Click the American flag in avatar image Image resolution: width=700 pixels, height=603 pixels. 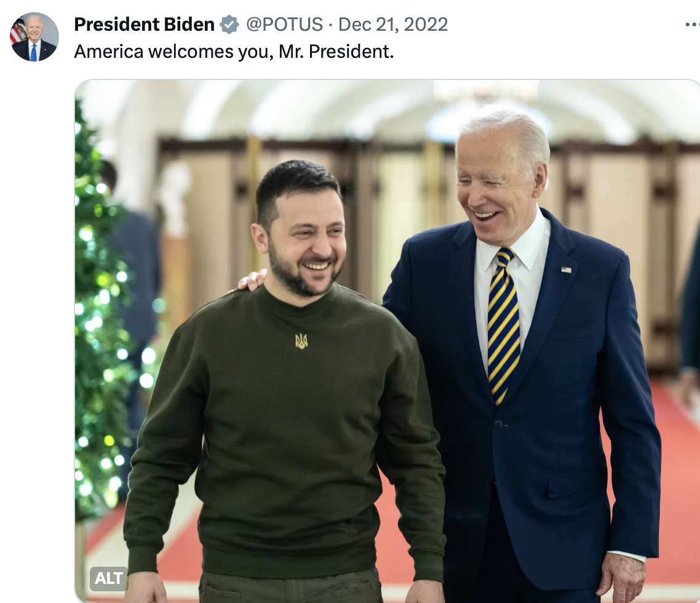(17, 31)
